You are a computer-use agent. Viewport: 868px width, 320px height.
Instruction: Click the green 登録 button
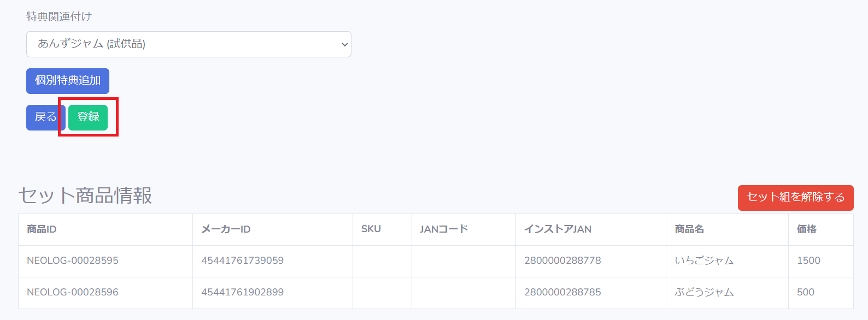(x=88, y=117)
